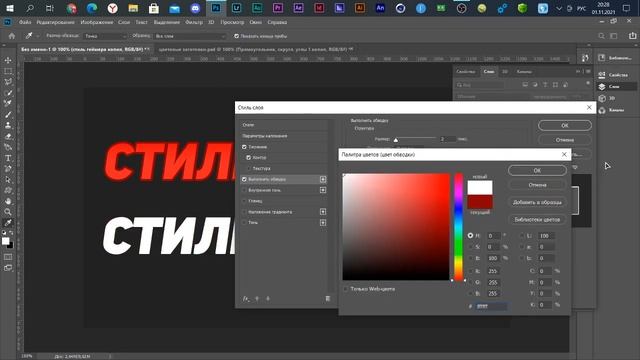Open the search icon in the options bar
The height and width of the screenshot is (360, 640).
601,36
